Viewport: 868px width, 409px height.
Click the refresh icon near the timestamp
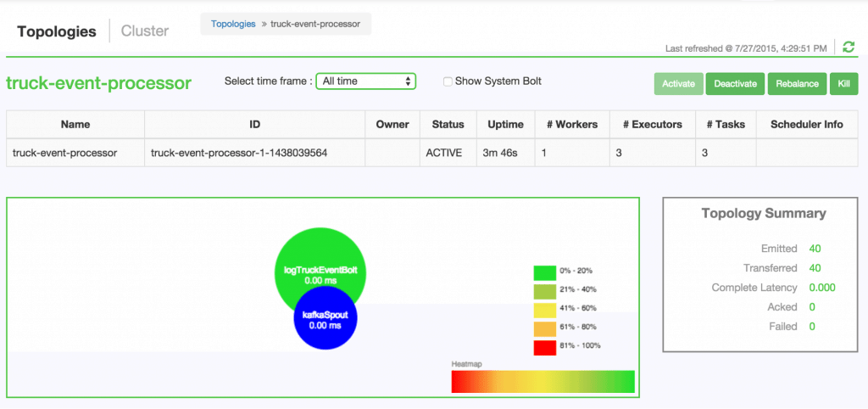pos(849,47)
